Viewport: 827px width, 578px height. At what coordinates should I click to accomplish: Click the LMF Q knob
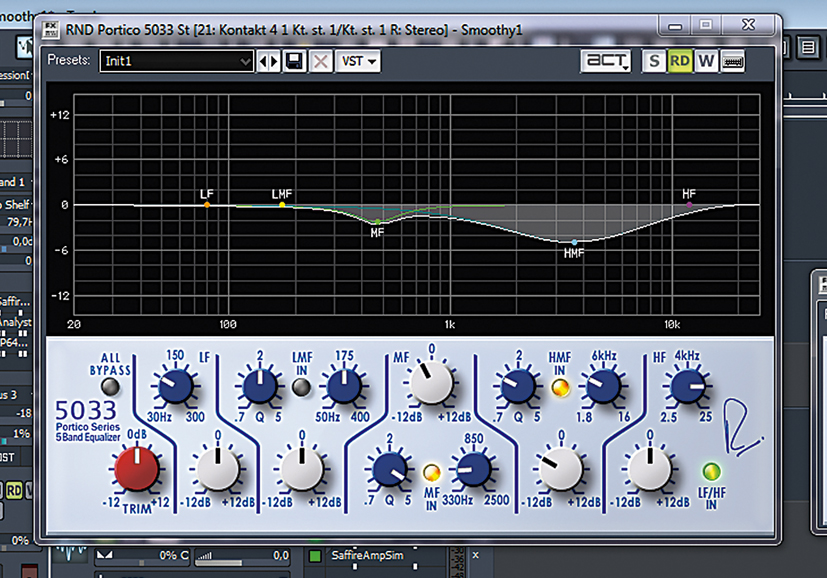point(259,386)
